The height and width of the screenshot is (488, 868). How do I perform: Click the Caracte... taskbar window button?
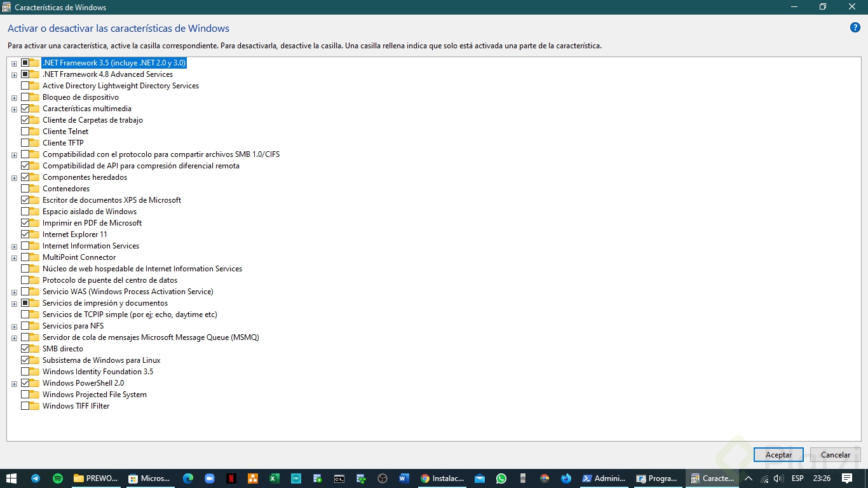pyautogui.click(x=712, y=478)
